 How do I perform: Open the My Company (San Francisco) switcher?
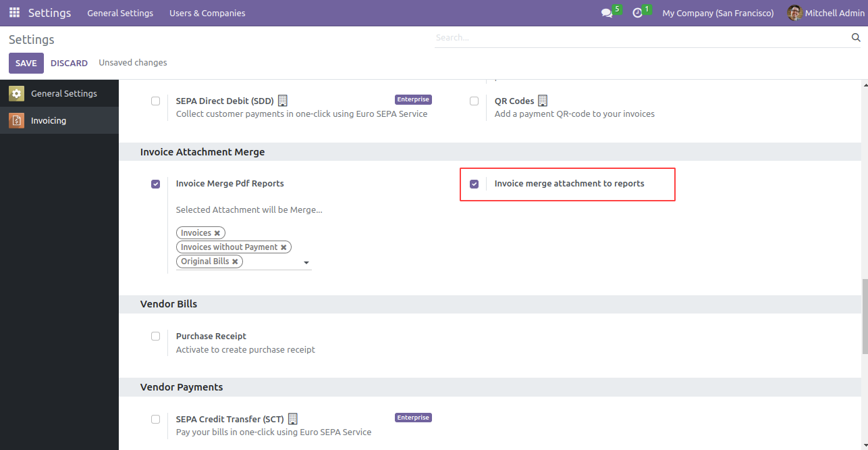(x=718, y=13)
